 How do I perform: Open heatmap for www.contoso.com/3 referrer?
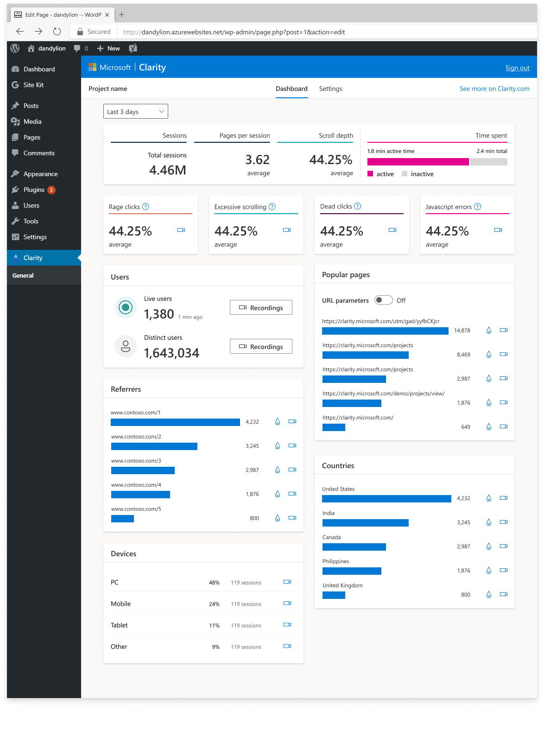point(277,470)
